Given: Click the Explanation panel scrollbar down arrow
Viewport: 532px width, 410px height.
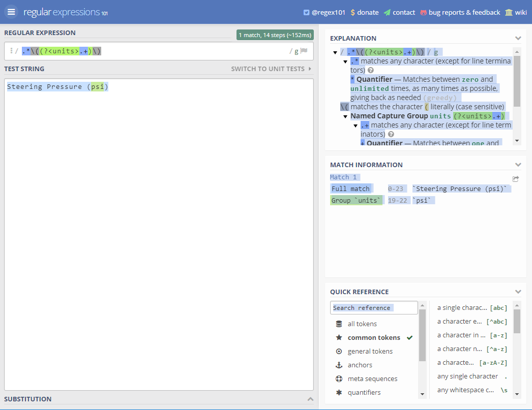Looking at the screenshot, I should (x=517, y=141).
